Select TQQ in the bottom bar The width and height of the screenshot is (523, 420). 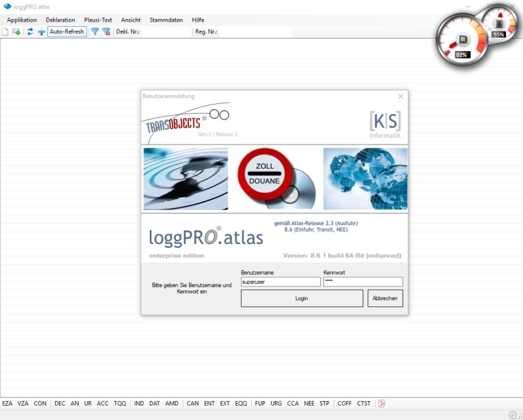pos(120,404)
